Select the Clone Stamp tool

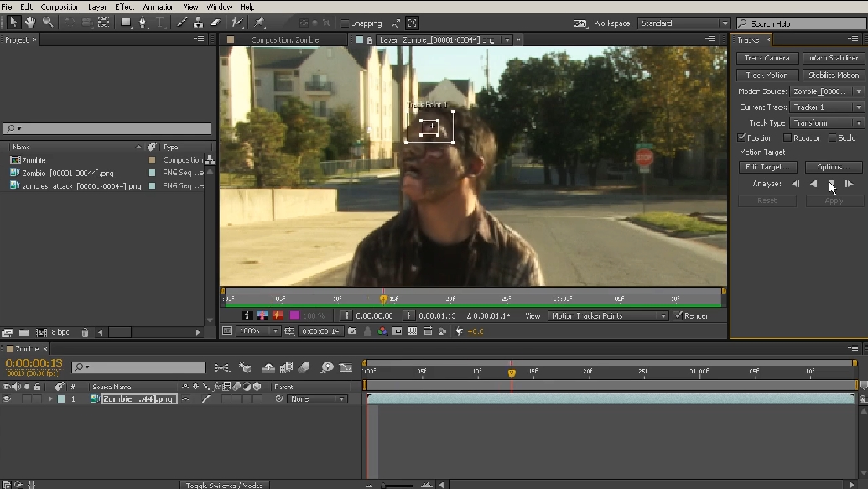click(200, 23)
